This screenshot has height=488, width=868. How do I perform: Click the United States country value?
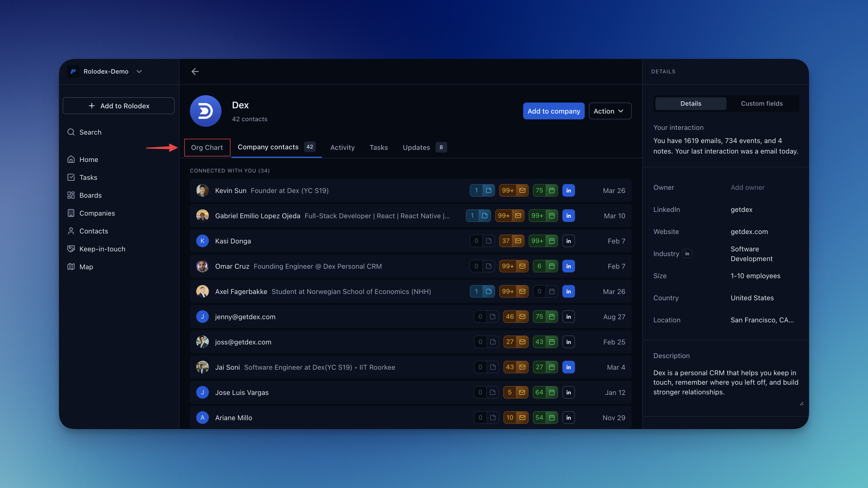point(752,298)
